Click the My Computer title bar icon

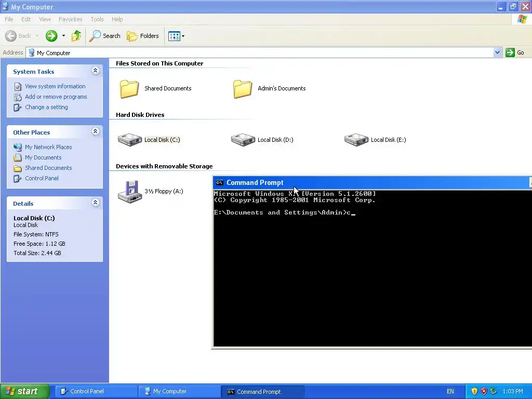click(x=5, y=6)
